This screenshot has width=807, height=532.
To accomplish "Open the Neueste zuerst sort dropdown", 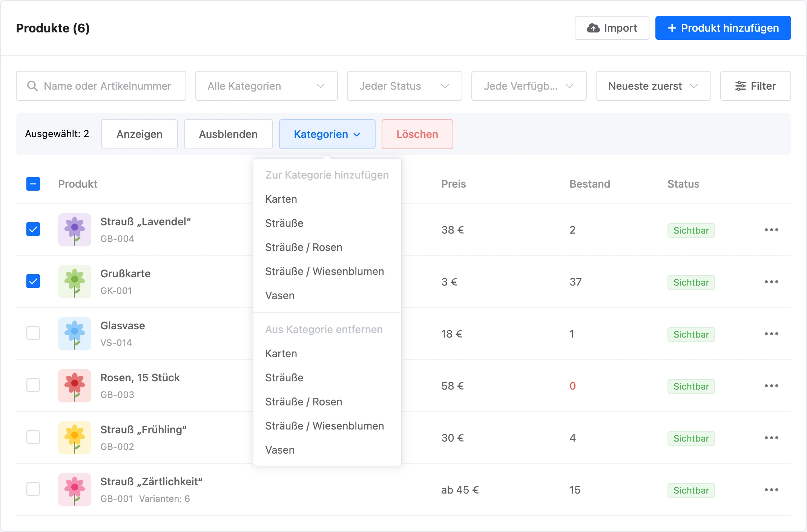I will (x=654, y=86).
